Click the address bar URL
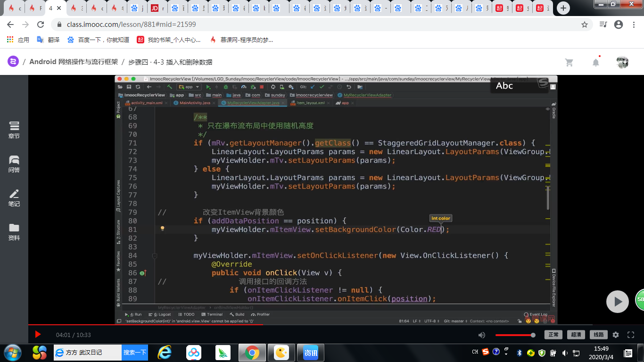The width and height of the screenshot is (644, 362). (132, 25)
